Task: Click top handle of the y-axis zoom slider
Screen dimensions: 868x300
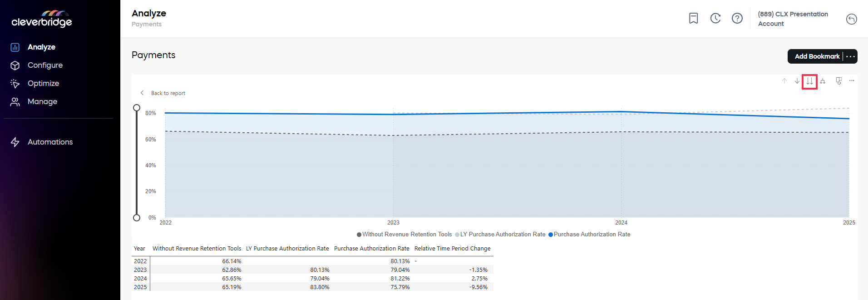Action: coord(137,108)
